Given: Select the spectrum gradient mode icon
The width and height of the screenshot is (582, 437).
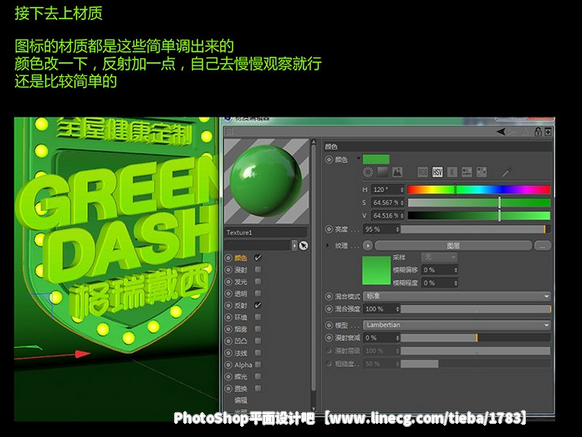Looking at the screenshot, I should tap(382, 172).
